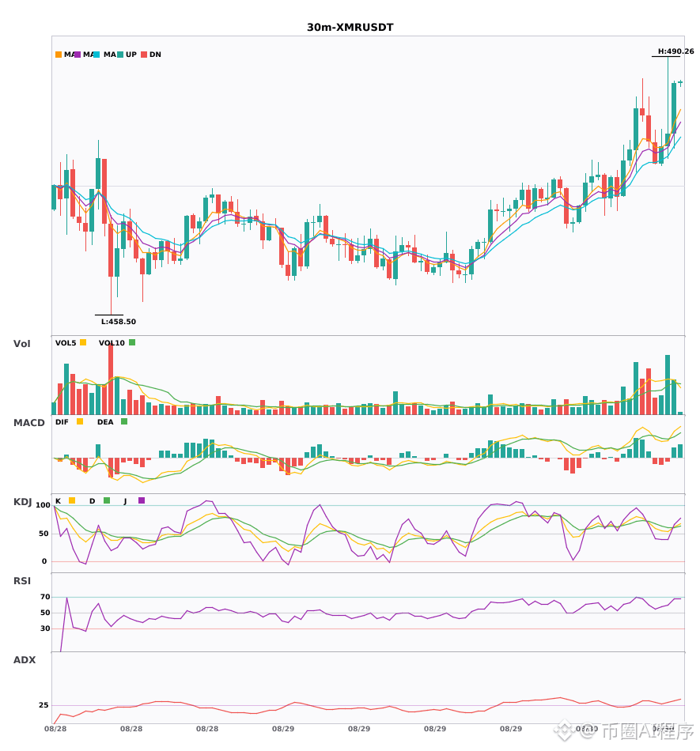Click the green D legend swatch

(x=107, y=500)
